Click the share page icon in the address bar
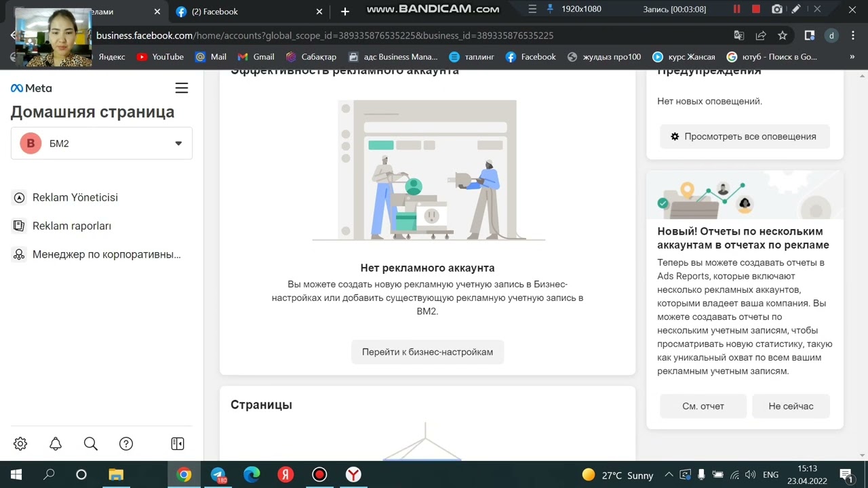 [x=761, y=35]
